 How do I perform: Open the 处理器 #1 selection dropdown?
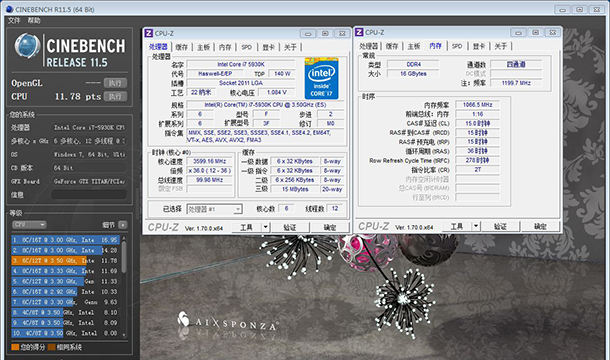[214, 209]
